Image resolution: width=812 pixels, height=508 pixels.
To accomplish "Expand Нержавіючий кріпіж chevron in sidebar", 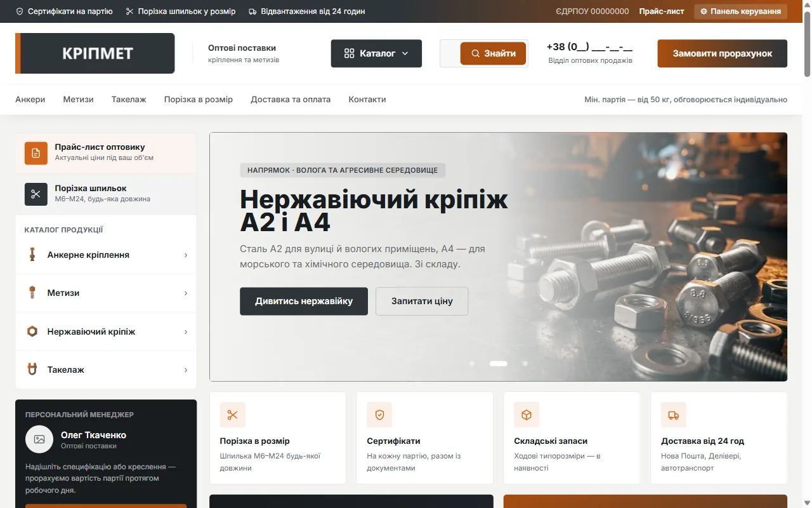I will point(186,331).
